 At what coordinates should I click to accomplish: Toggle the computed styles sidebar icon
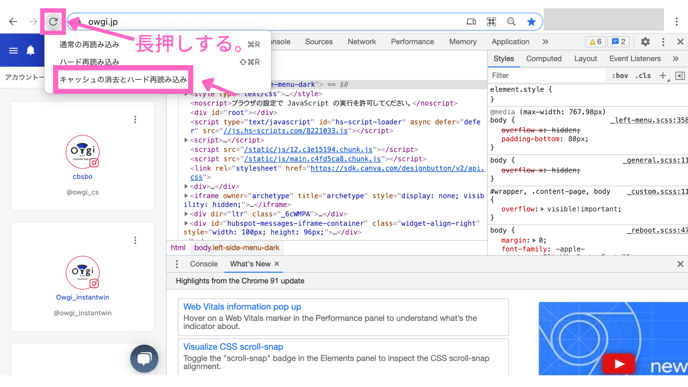[680, 76]
